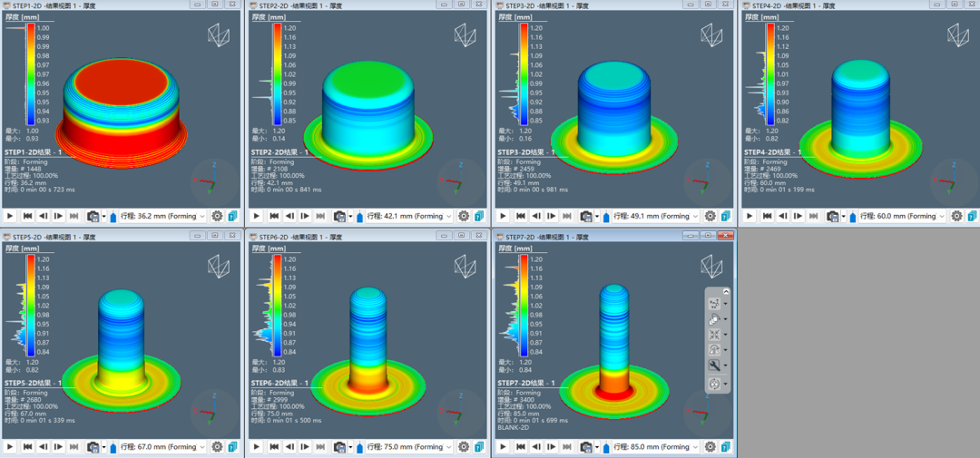Open the dropdown arrow beside the wrench icon
The height and width of the screenshot is (458, 980).
[726, 366]
